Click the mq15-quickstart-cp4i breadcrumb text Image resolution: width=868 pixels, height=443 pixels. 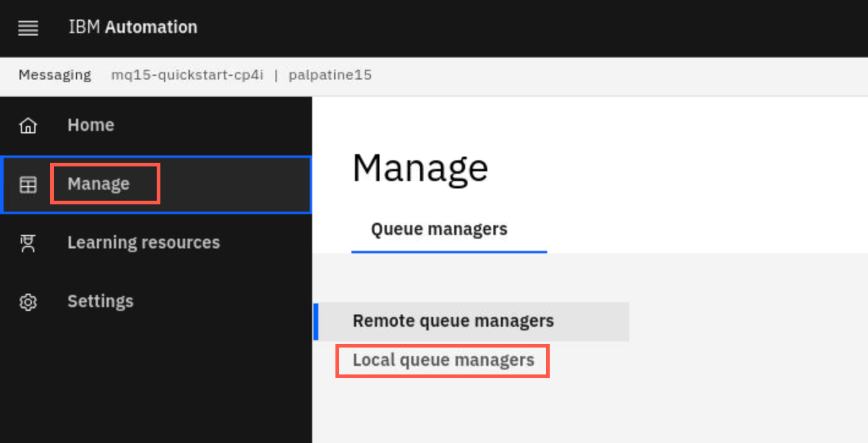(x=187, y=75)
